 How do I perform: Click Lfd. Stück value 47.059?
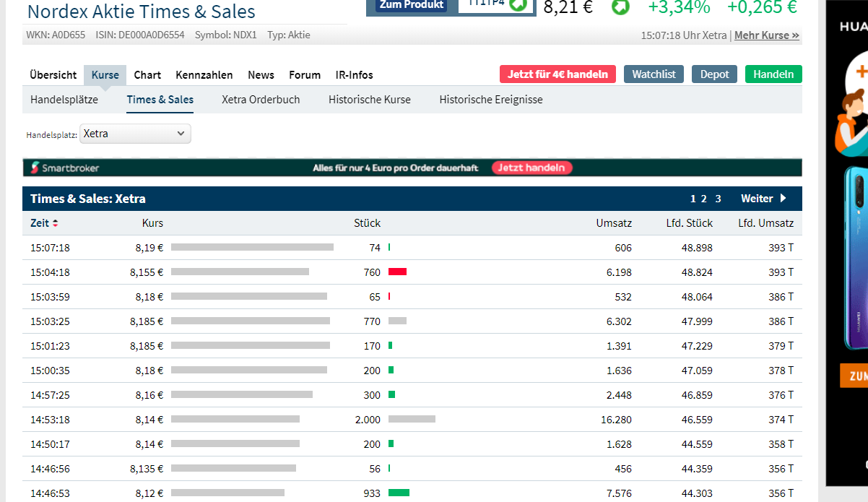pos(698,371)
